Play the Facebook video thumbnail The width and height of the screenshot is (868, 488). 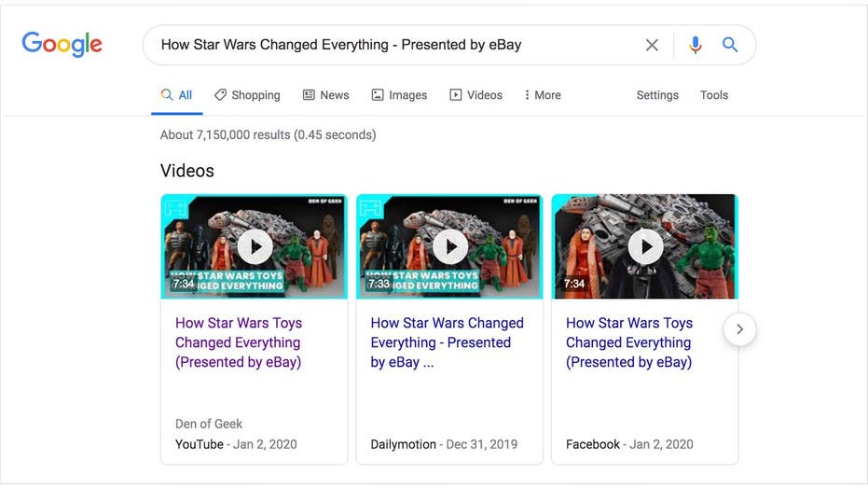point(645,246)
